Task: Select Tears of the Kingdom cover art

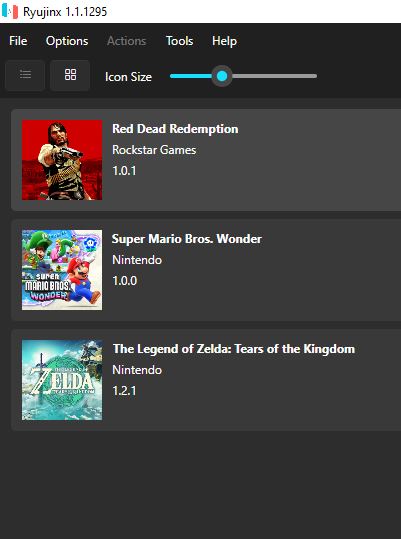Action: (x=62, y=380)
